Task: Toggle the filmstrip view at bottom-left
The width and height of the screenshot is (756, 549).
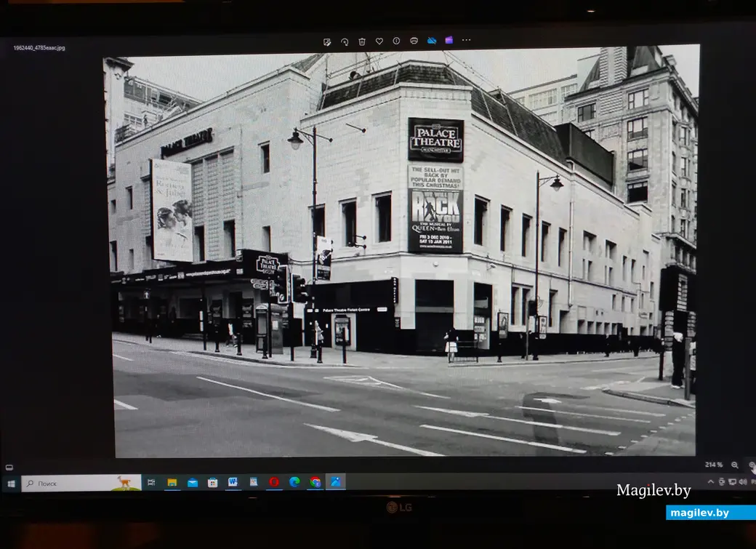Action: (9, 468)
